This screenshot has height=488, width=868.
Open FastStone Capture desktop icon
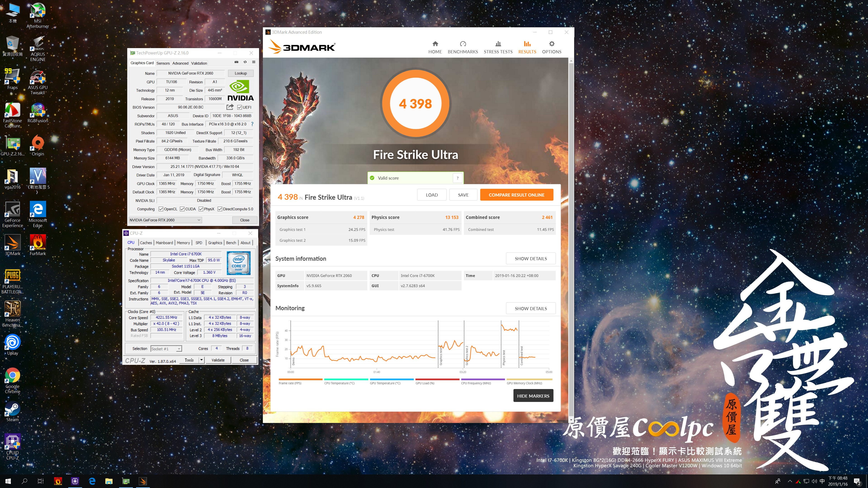click(12, 115)
